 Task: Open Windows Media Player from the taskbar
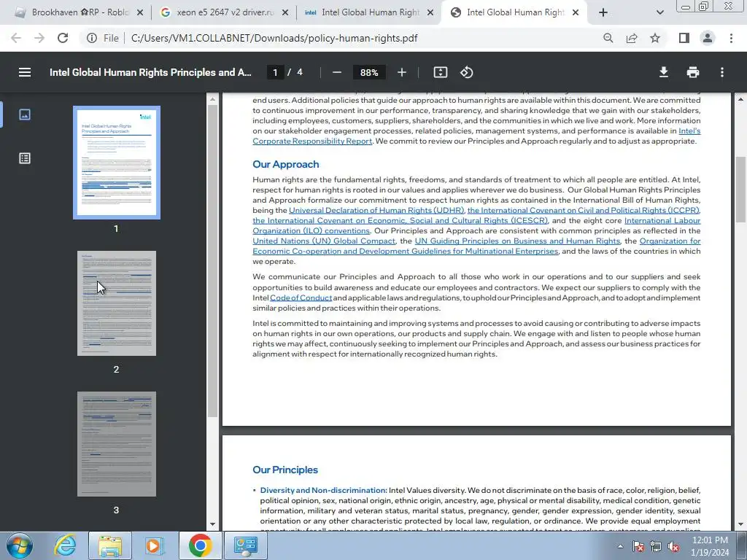coord(155,545)
